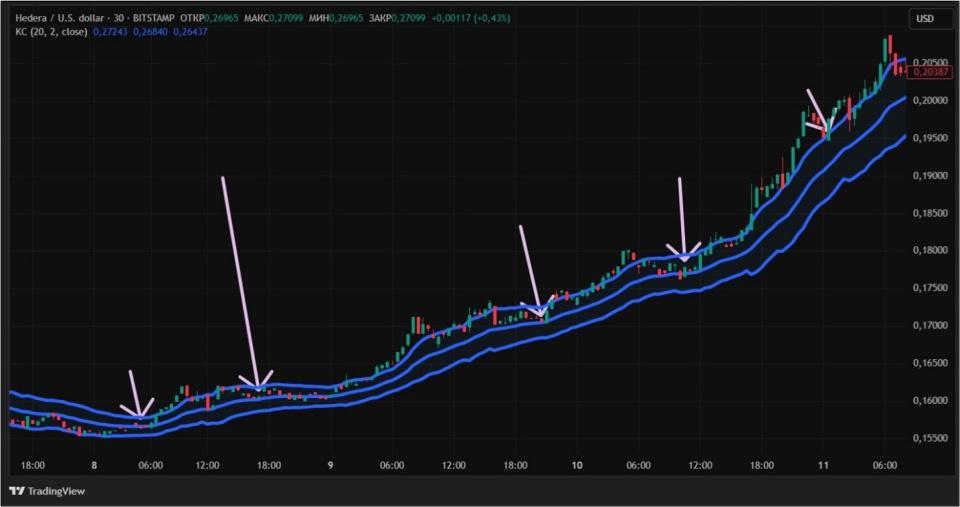Select the KC (20, 2, close) indicator legend
This screenshot has height=507, width=960.
pyautogui.click(x=49, y=32)
